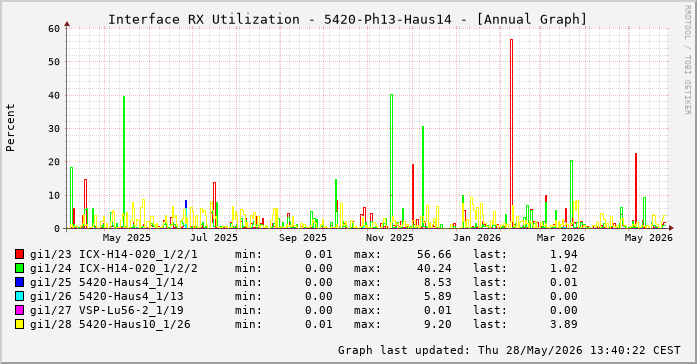Click the x-axis label Nov 2025
The image size is (697, 364).
pyautogui.click(x=390, y=238)
